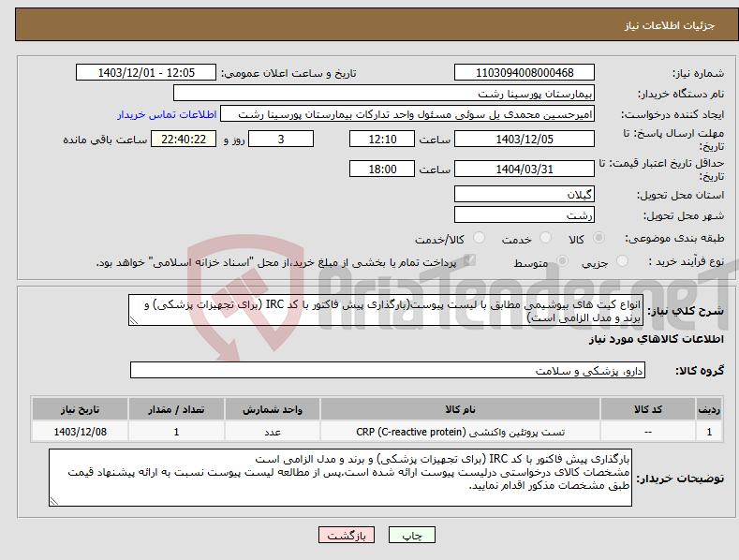739x560 pixels.
Task: Click the item code cell showing --
Action: pyautogui.click(x=648, y=432)
